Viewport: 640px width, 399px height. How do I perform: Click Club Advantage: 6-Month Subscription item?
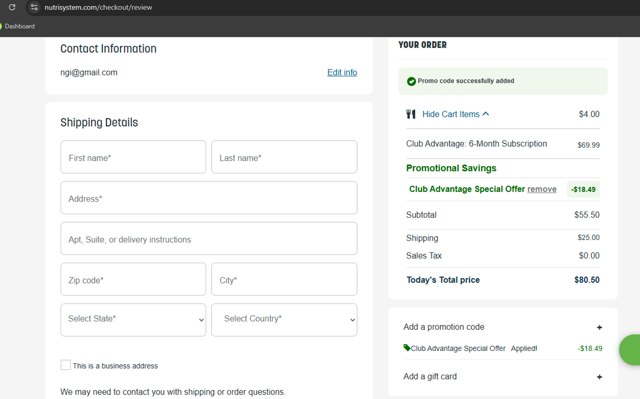pyautogui.click(x=476, y=144)
